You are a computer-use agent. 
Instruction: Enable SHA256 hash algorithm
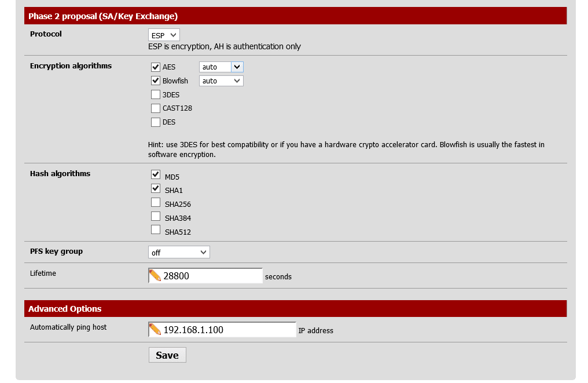click(x=155, y=202)
